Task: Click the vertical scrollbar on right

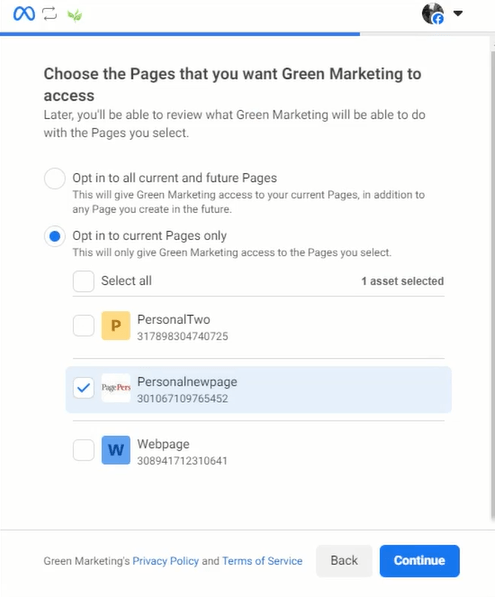Action: (x=492, y=282)
